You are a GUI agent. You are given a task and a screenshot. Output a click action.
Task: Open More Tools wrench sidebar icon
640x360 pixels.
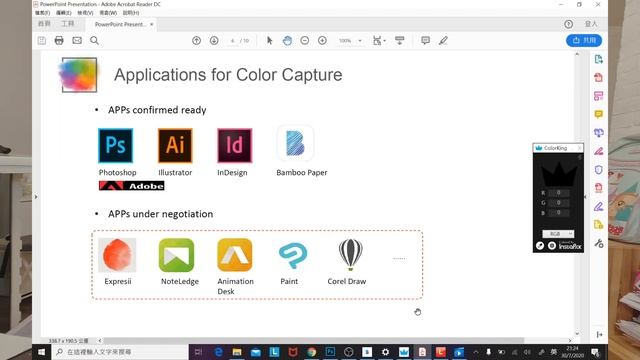[598, 244]
